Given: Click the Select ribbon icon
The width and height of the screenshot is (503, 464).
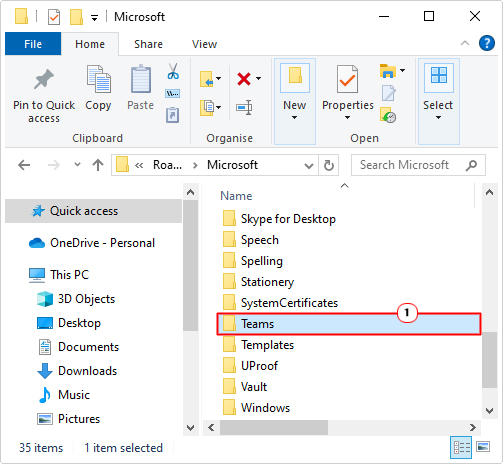Looking at the screenshot, I should click(x=439, y=75).
